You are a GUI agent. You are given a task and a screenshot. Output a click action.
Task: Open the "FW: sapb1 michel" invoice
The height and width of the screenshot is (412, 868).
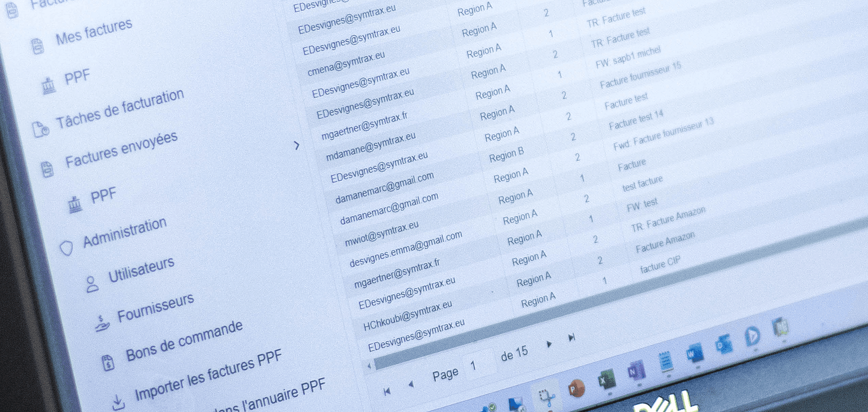pyautogui.click(x=628, y=57)
